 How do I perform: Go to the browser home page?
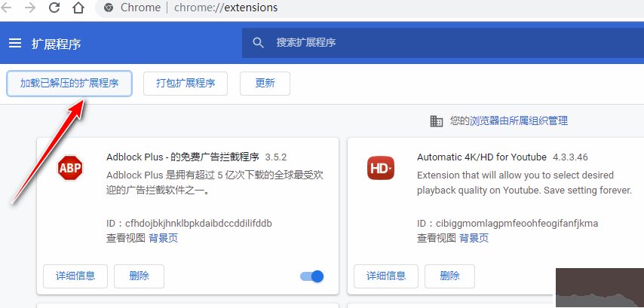coord(78,8)
